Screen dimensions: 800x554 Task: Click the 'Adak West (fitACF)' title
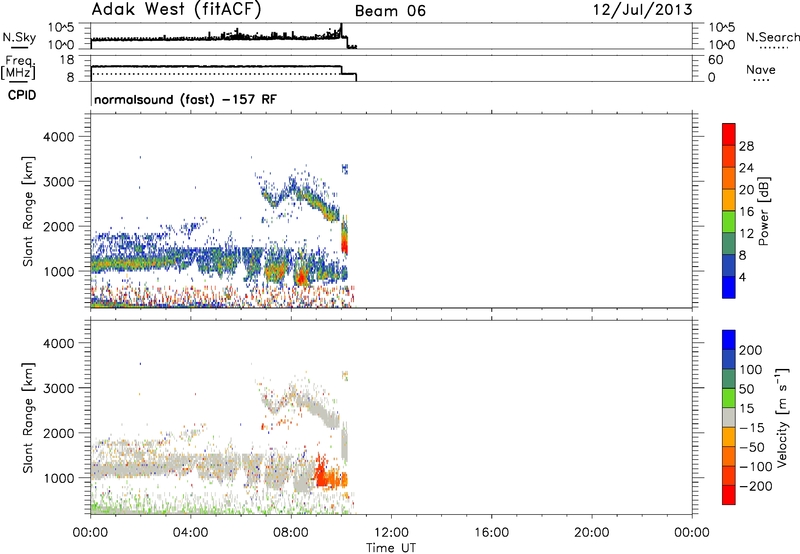(176, 10)
